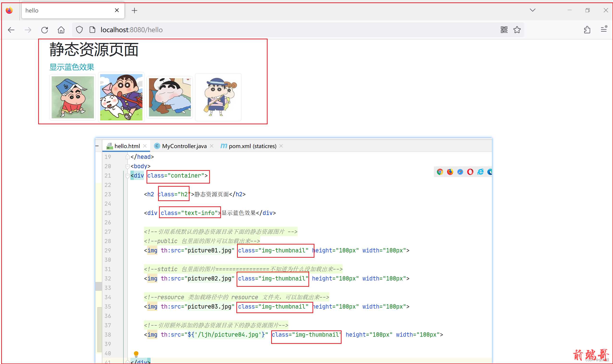613x364 pixels.
Task: Click class="h2" attribute on line 23
Action: click(174, 195)
